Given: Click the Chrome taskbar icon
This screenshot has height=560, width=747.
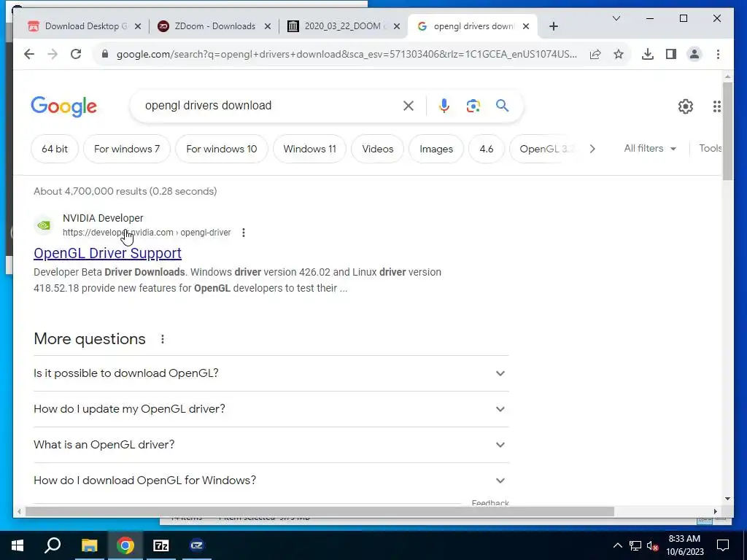Looking at the screenshot, I should click(125, 545).
